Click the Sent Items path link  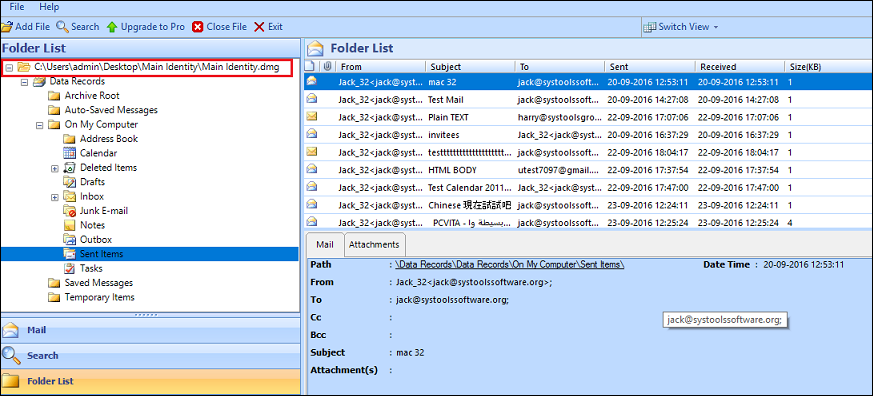pos(509,265)
